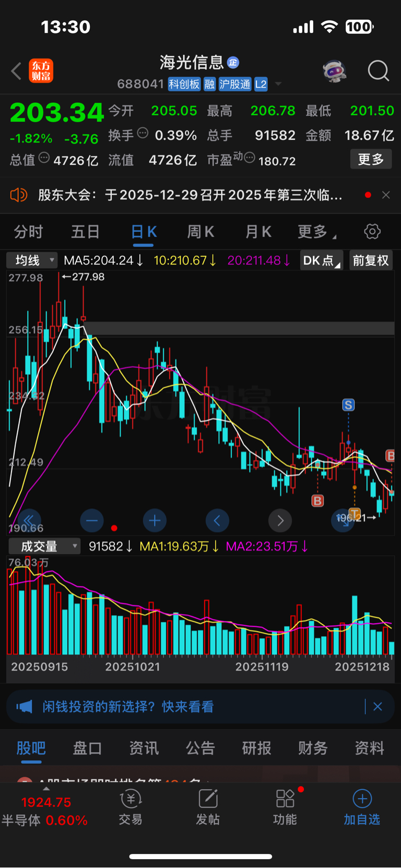Tap the MA2:23.51万 volume average

267,546
